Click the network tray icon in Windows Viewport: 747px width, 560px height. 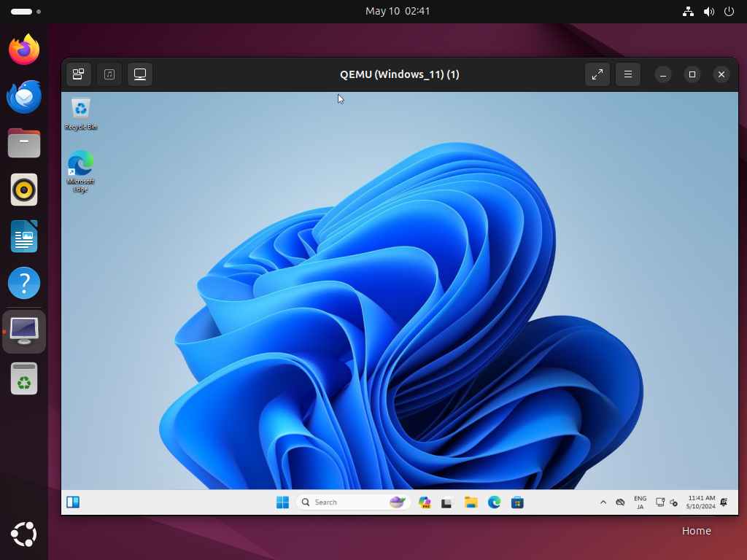coord(659,502)
